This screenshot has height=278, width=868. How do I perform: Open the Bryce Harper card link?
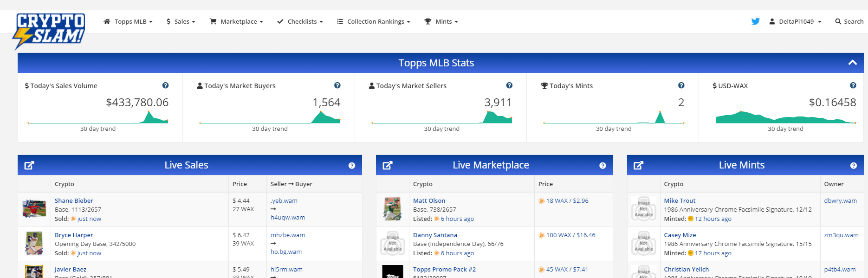[74, 235]
